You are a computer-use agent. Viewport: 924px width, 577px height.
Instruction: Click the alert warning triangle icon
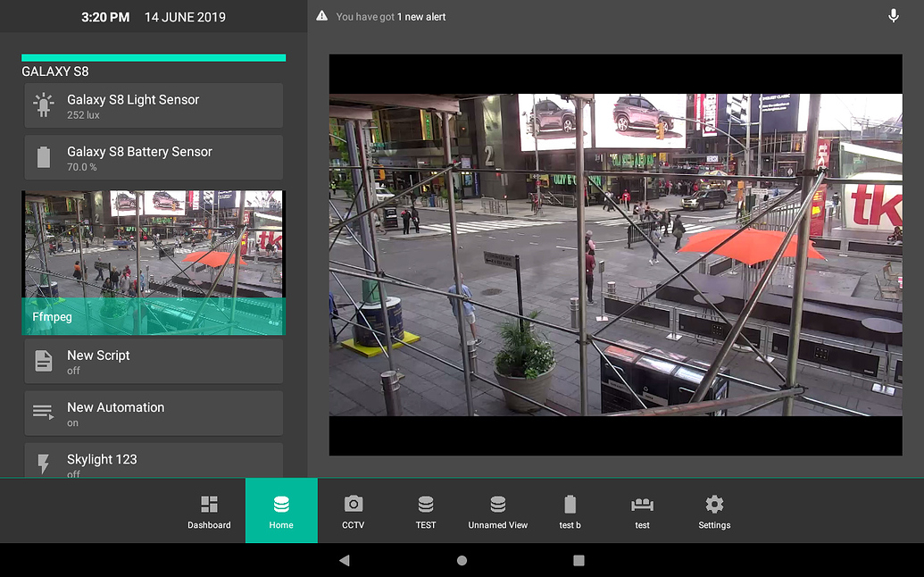[321, 17]
